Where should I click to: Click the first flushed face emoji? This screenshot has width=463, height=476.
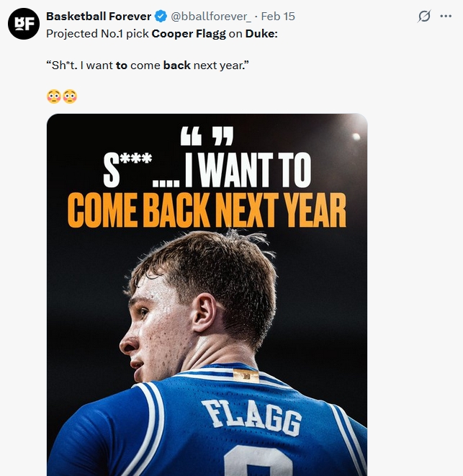point(53,96)
